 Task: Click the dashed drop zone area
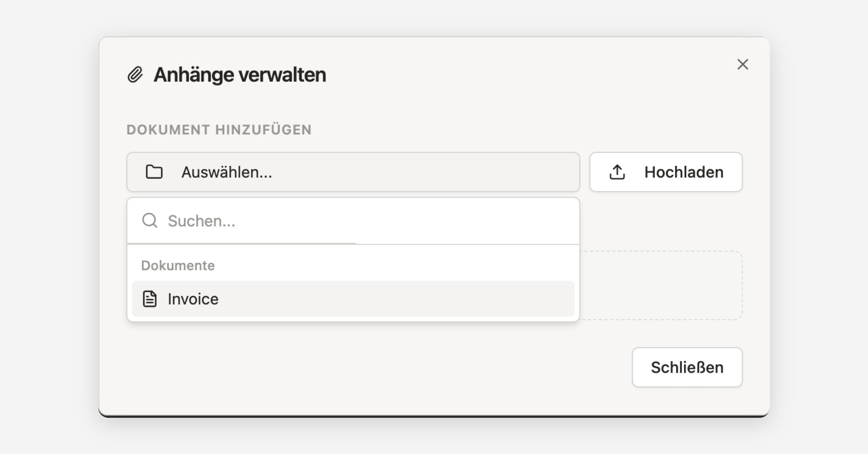[661, 285]
